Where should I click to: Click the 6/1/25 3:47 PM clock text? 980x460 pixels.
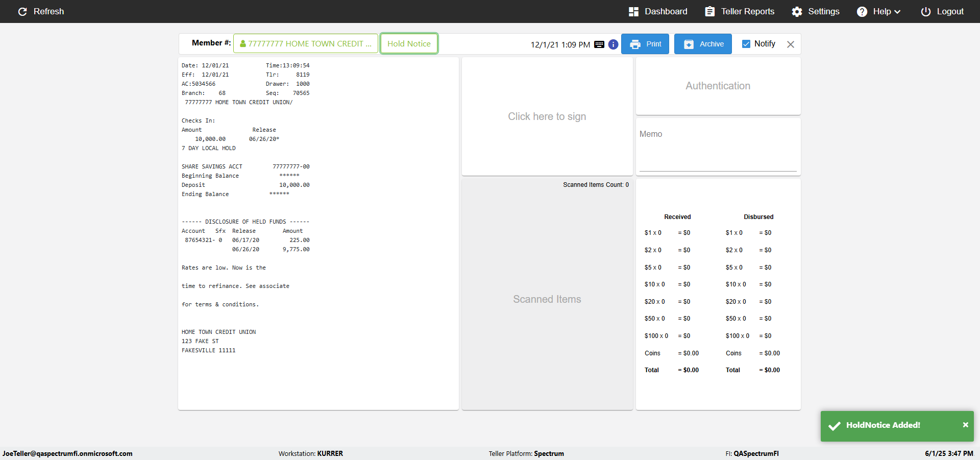pyautogui.click(x=949, y=453)
